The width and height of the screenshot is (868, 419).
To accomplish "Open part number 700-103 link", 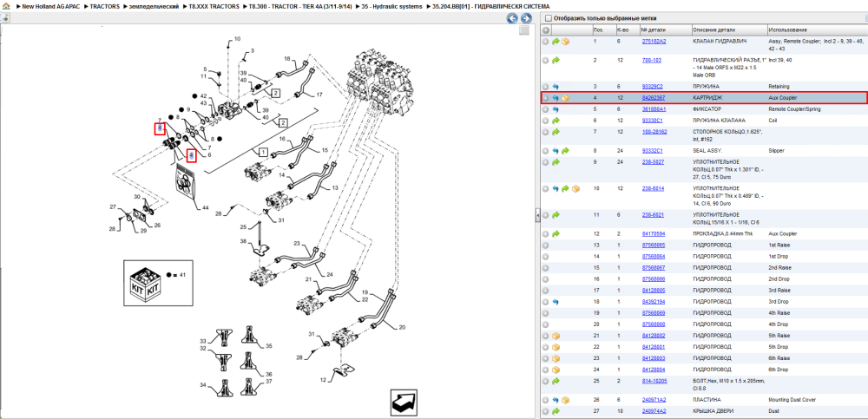I will pos(652,60).
